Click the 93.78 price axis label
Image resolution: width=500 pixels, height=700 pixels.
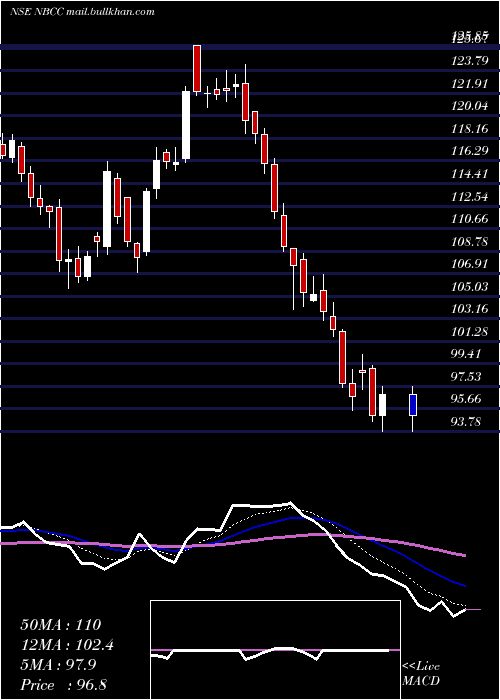click(x=467, y=421)
